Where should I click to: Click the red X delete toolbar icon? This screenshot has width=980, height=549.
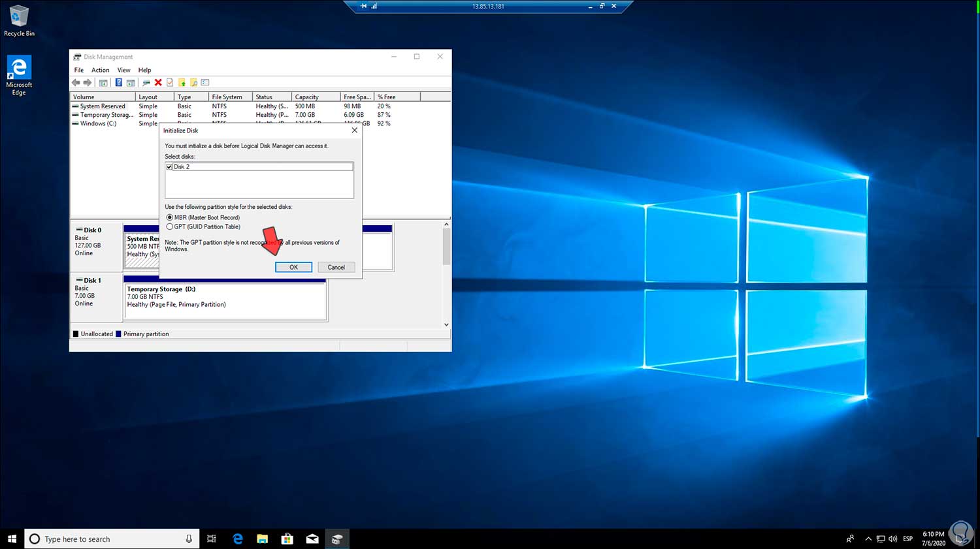(x=158, y=83)
